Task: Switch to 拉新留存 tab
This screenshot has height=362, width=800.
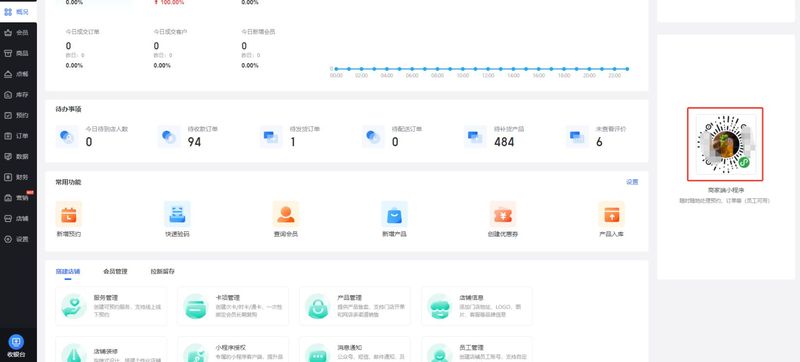Action: (162, 272)
